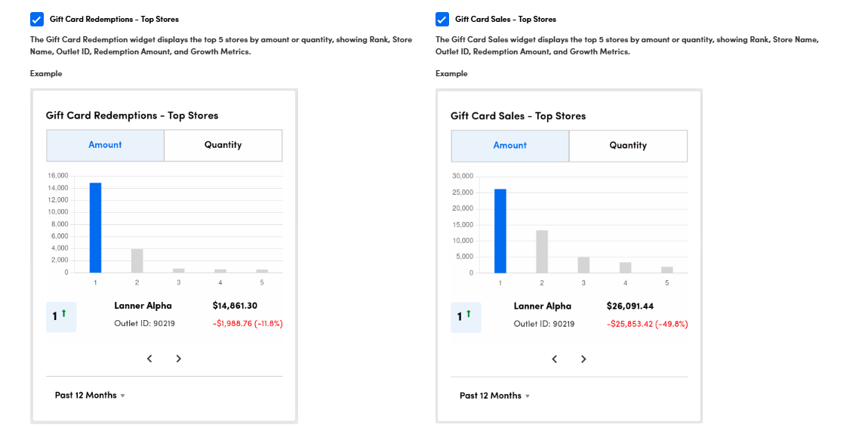Switch to Quantity tab in Redemptions widget
Screen dimensions: 868x431
point(223,145)
